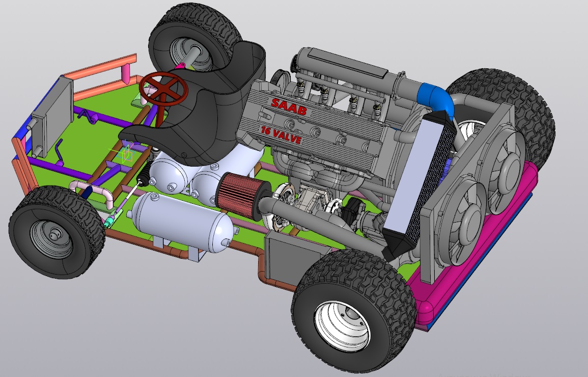
Task: Select the horizontal air tank cylinder
Action: [x=183, y=221]
